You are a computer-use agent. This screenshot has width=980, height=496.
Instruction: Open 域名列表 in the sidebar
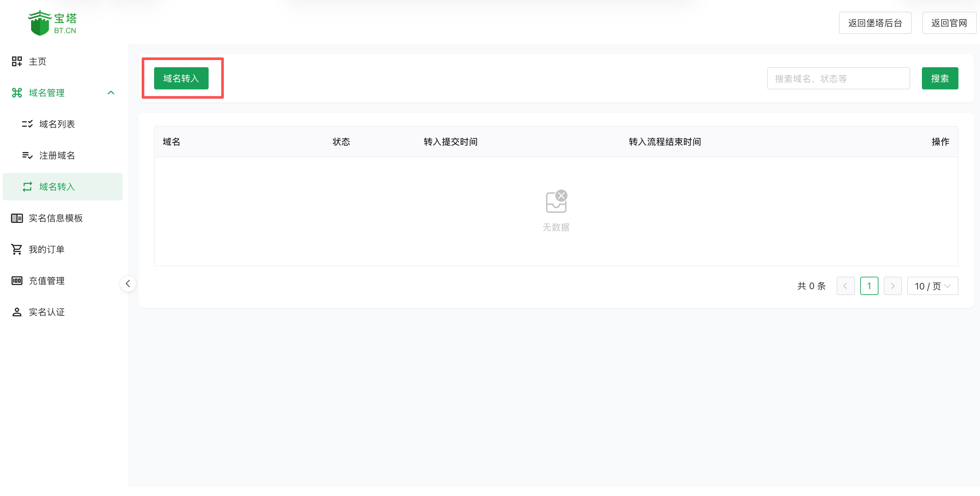coord(57,124)
